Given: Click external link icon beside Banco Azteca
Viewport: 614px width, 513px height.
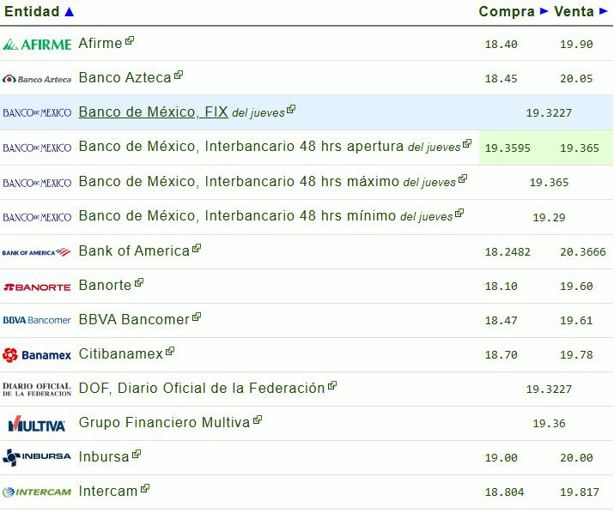Looking at the screenshot, I should pos(179,75).
